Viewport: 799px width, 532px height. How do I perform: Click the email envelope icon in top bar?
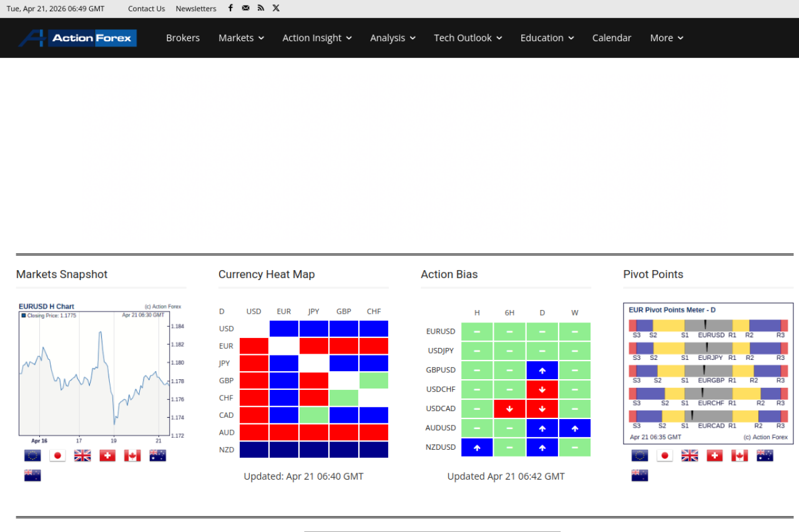coord(246,8)
